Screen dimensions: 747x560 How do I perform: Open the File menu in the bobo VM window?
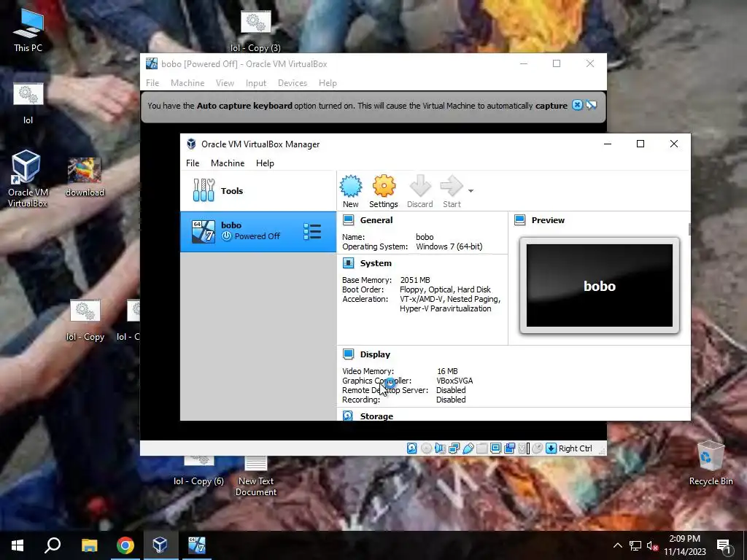click(152, 83)
